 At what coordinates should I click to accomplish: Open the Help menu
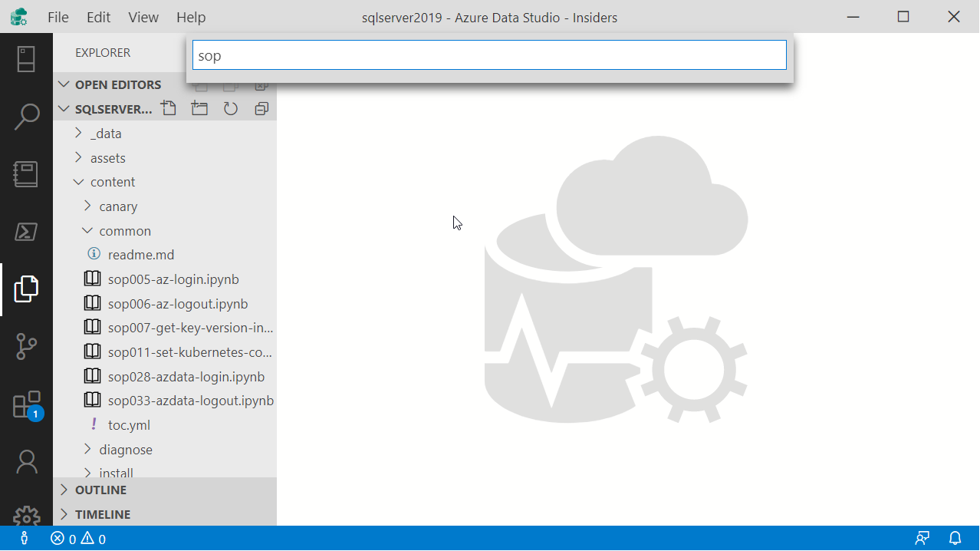point(190,17)
